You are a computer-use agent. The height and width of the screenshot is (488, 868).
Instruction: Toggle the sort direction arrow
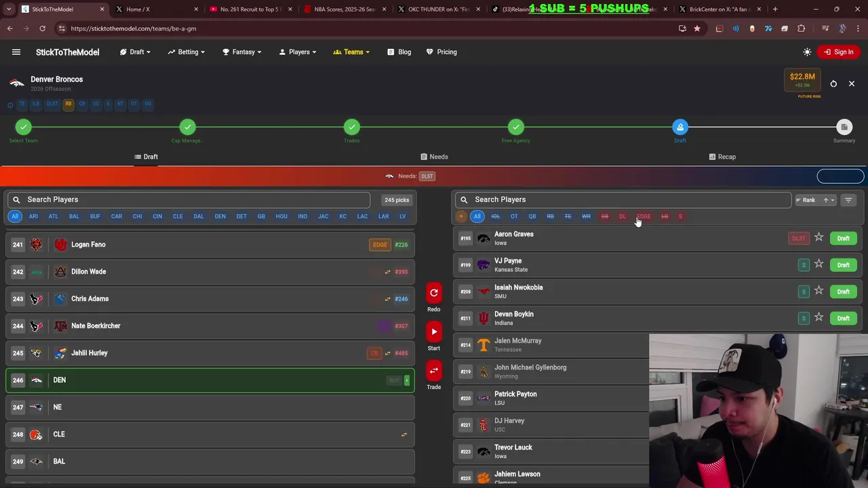[x=826, y=200]
